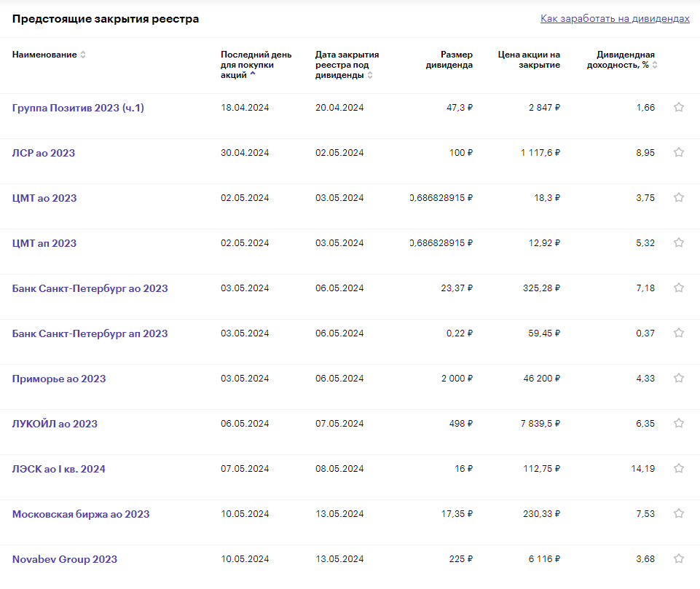Image resolution: width=700 pixels, height=589 pixels.
Task: Click the star icon for ЦМТ ао 2023
Action: (x=679, y=198)
